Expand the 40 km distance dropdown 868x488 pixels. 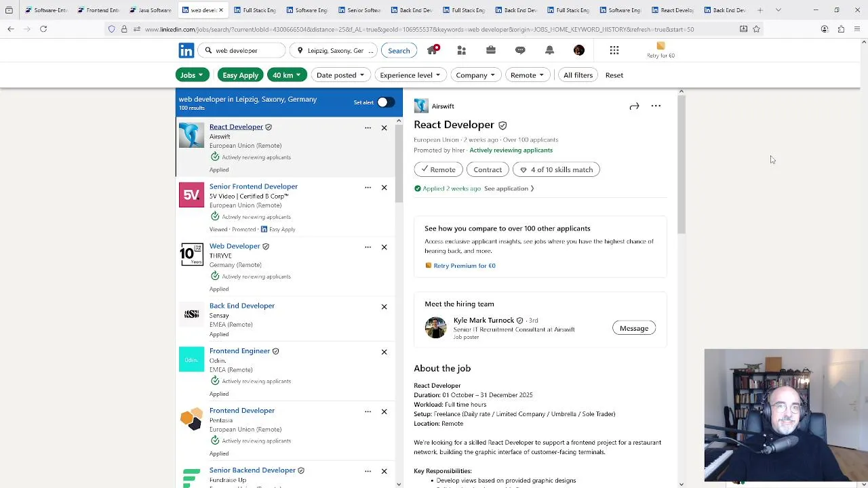pyautogui.click(x=287, y=75)
